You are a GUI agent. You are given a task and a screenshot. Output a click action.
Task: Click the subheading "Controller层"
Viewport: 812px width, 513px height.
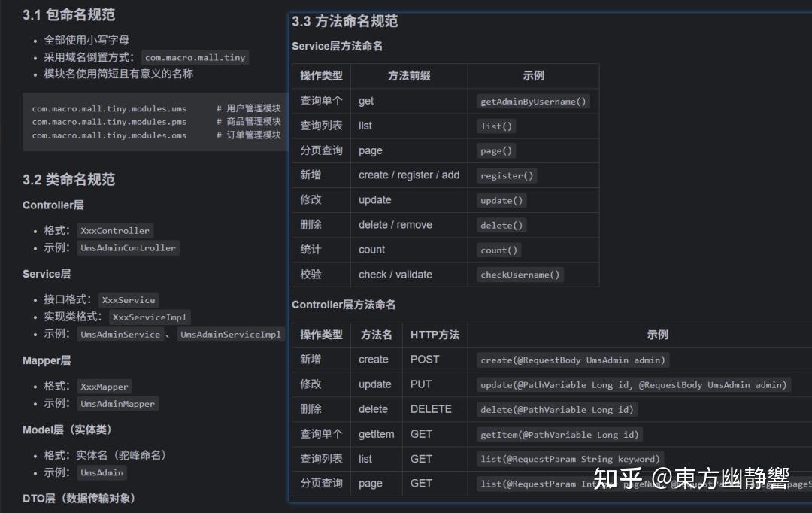(53, 205)
